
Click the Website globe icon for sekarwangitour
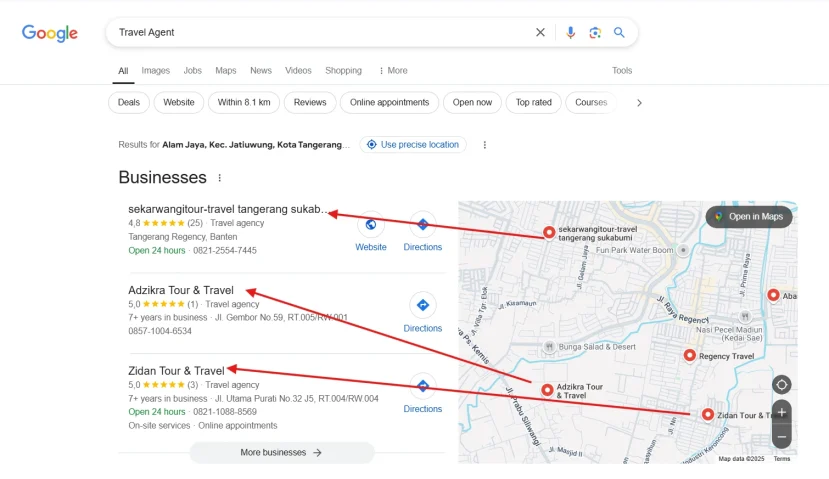tap(371, 225)
